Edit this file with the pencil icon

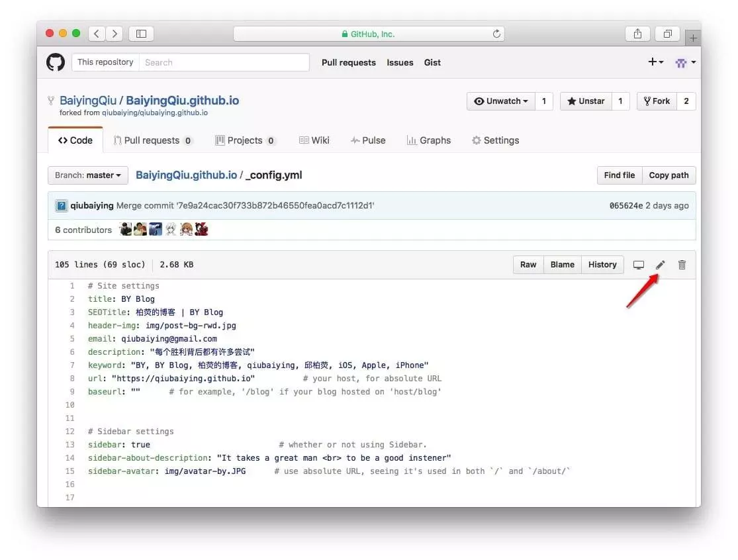click(661, 265)
